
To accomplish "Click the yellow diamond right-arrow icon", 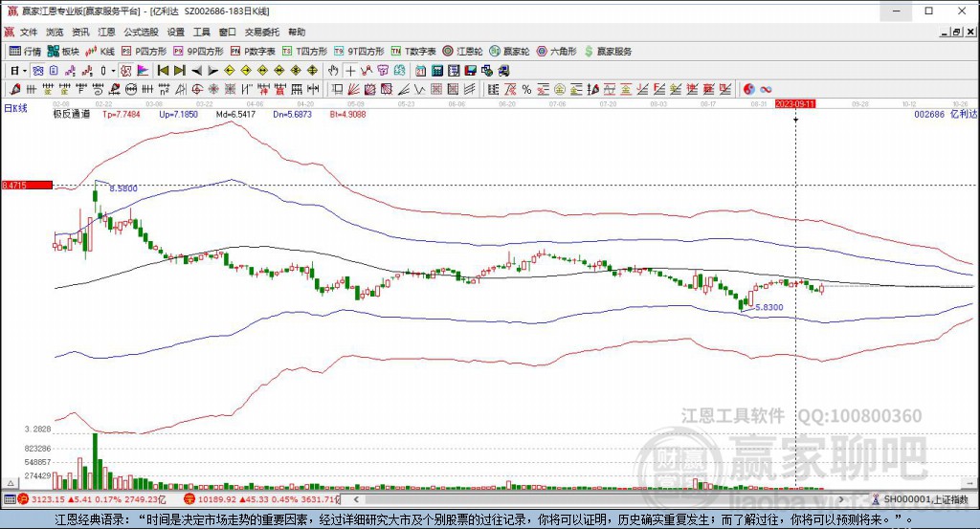I will [x=246, y=71].
